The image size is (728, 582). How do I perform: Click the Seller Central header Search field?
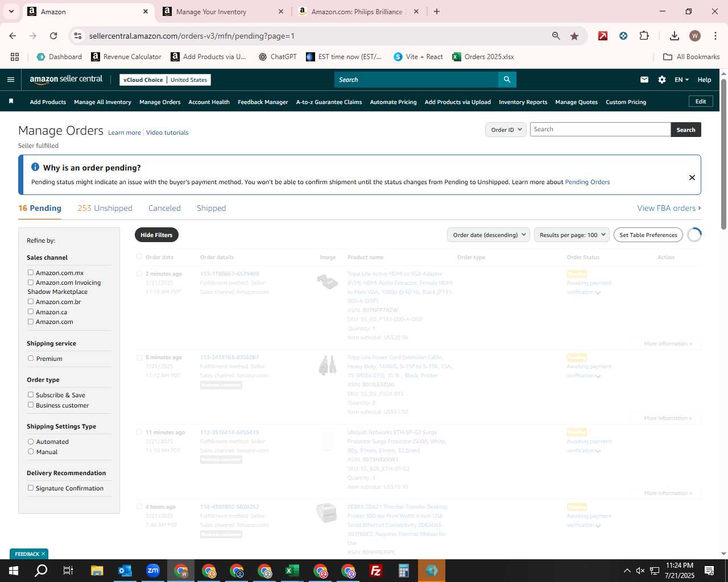point(416,80)
